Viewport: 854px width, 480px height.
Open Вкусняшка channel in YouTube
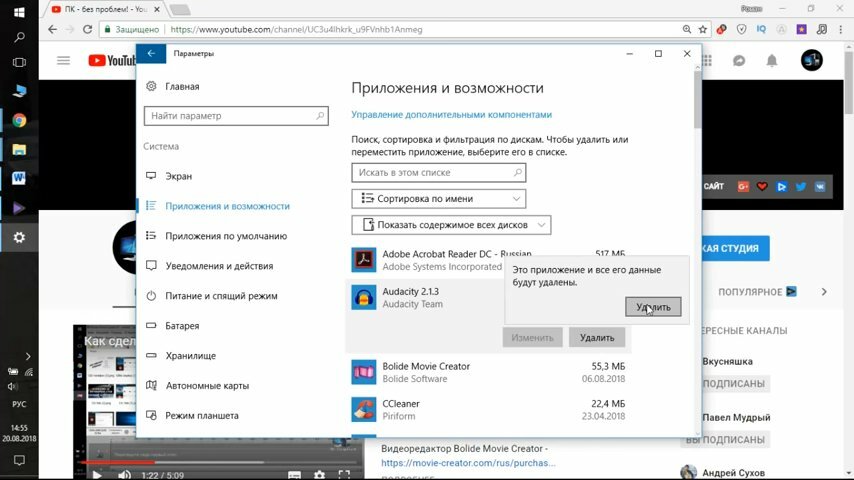click(x=727, y=361)
